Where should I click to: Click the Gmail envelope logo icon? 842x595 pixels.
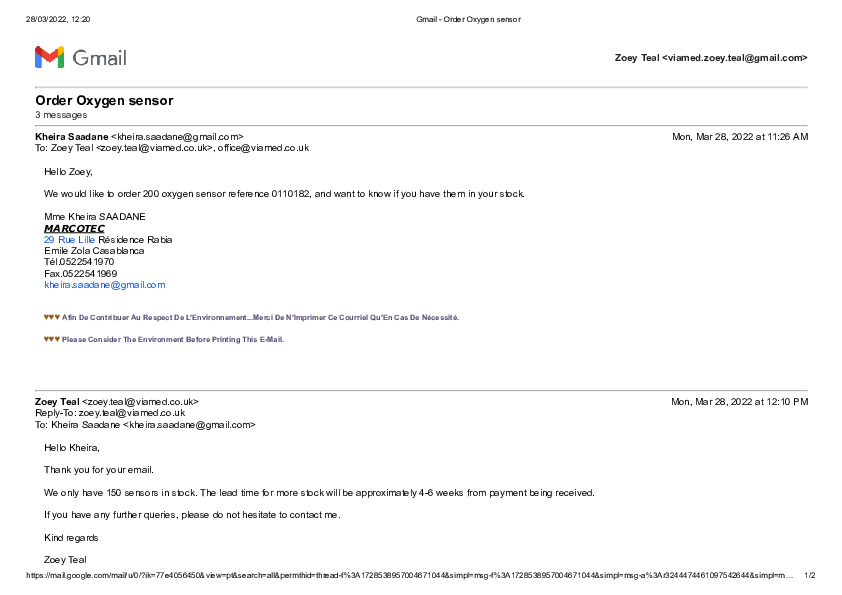click(49, 57)
